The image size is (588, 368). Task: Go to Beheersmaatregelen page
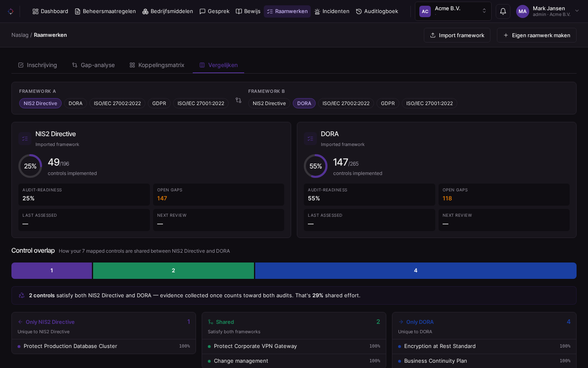coord(105,11)
